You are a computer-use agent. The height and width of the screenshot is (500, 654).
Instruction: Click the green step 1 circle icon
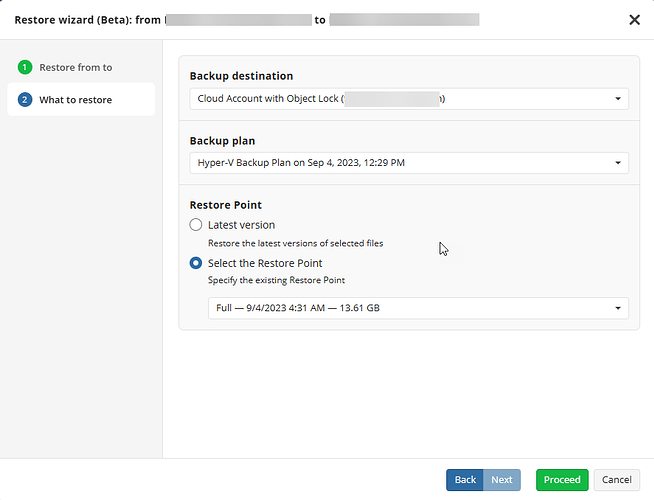(25, 67)
